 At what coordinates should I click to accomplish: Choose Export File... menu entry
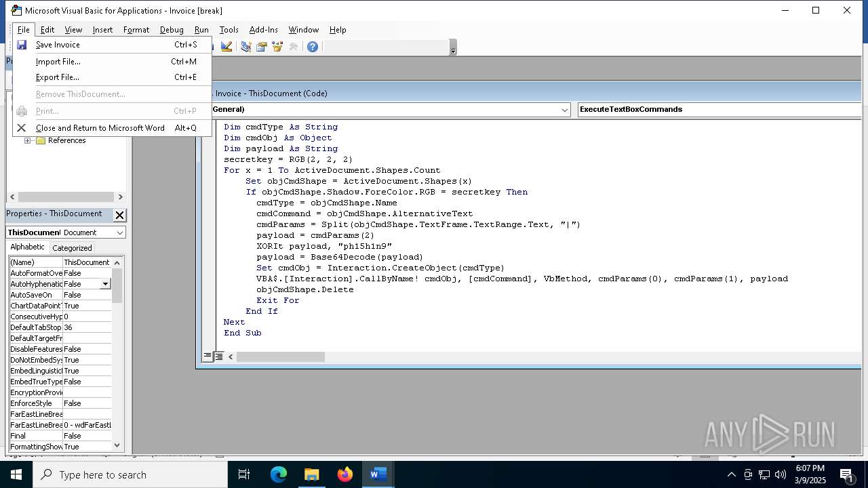pos(112,77)
